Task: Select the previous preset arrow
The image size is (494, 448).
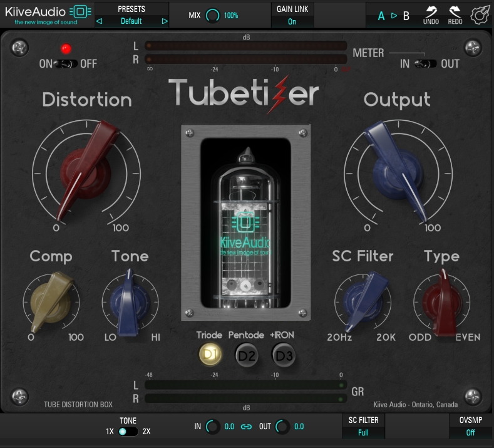Action: [100, 21]
